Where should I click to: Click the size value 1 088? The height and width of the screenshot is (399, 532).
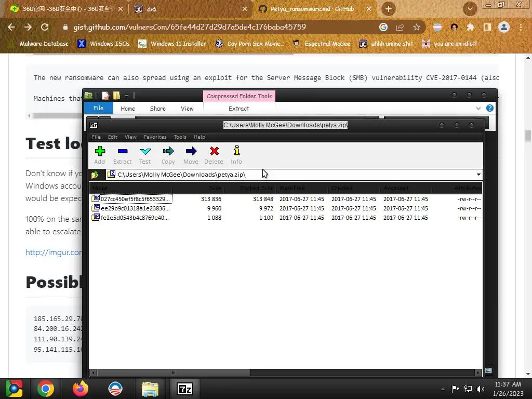pos(214,218)
